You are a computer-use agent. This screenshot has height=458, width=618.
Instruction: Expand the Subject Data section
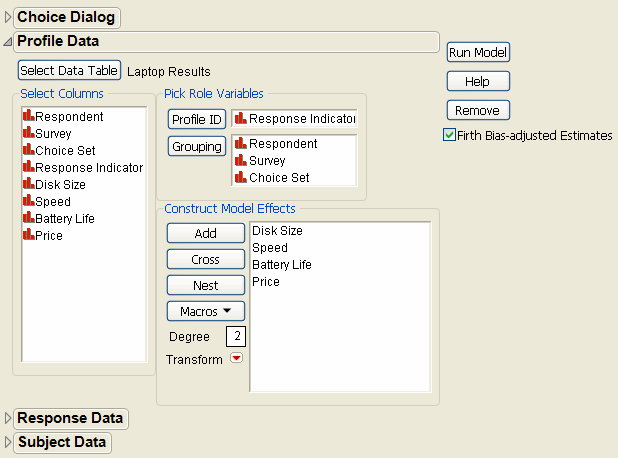(8, 442)
